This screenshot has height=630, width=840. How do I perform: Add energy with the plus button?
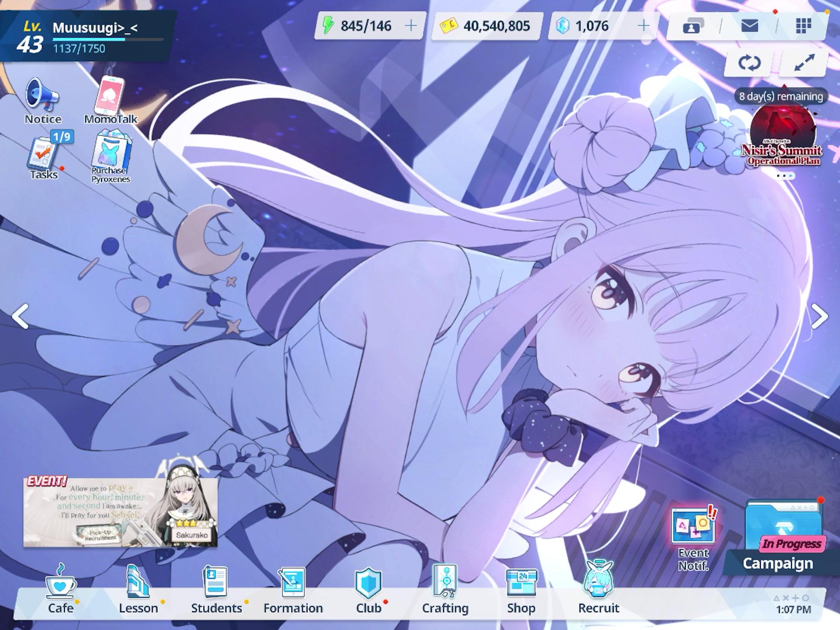tap(411, 26)
